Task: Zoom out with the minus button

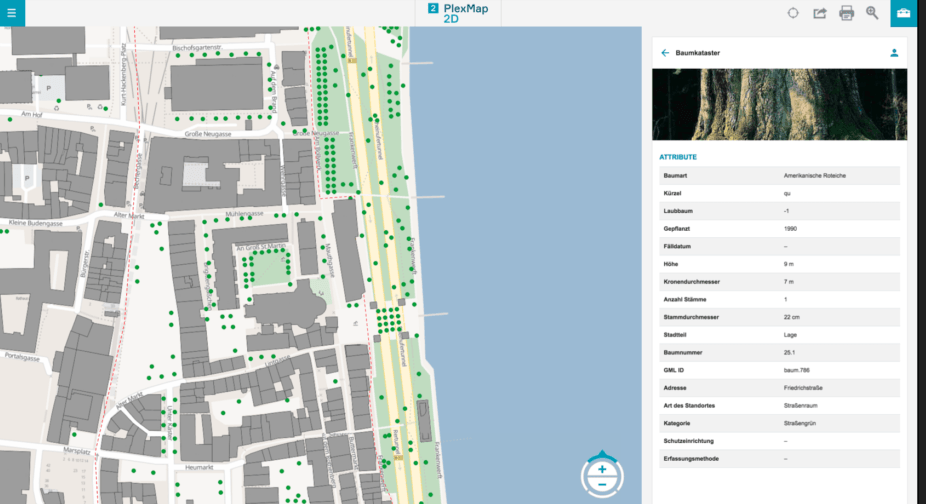Action: 602,485
